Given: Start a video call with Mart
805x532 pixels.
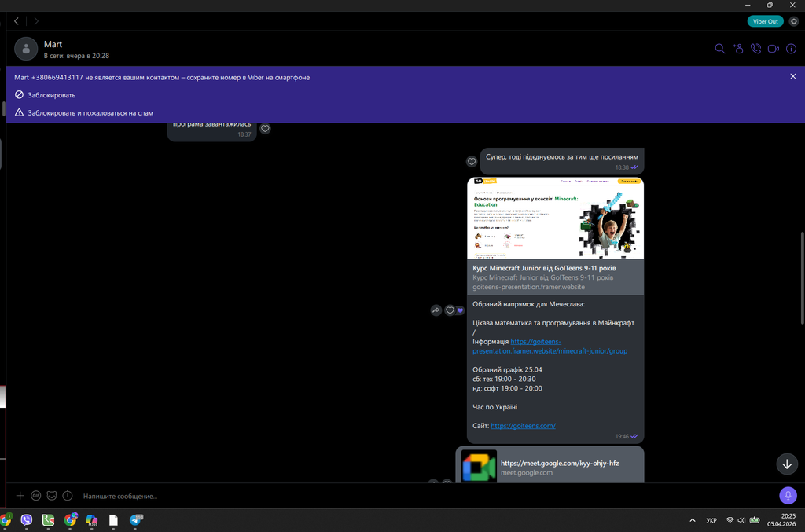Looking at the screenshot, I should (774, 49).
